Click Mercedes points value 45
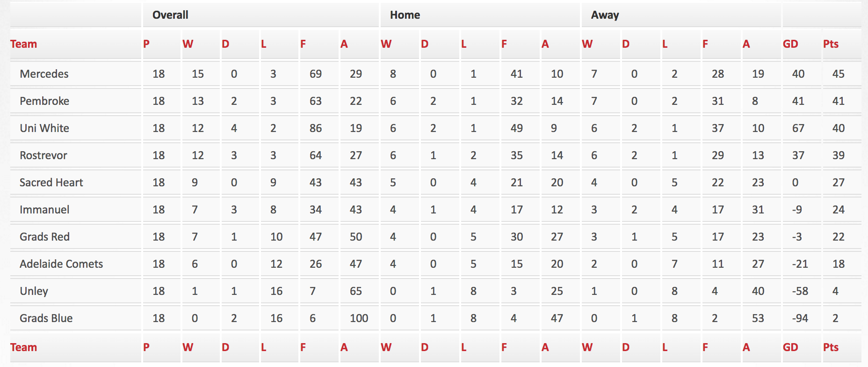Viewport: 868px width, 367px height. pos(839,74)
